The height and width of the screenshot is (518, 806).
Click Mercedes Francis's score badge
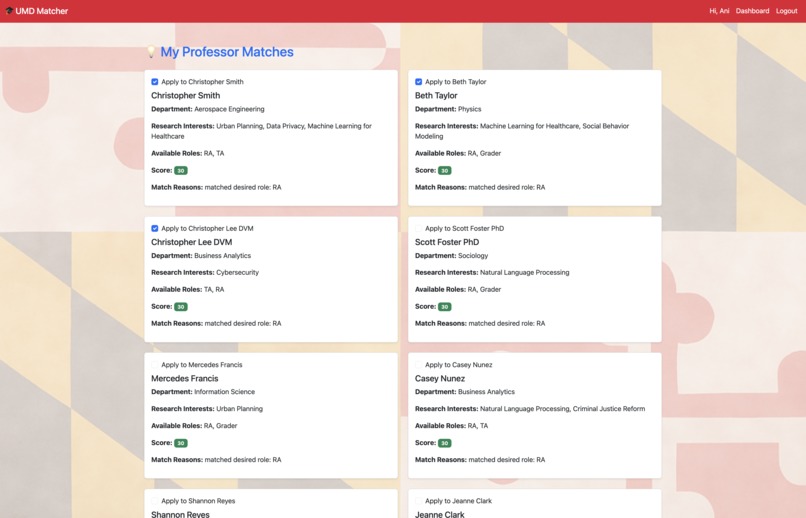(x=181, y=443)
